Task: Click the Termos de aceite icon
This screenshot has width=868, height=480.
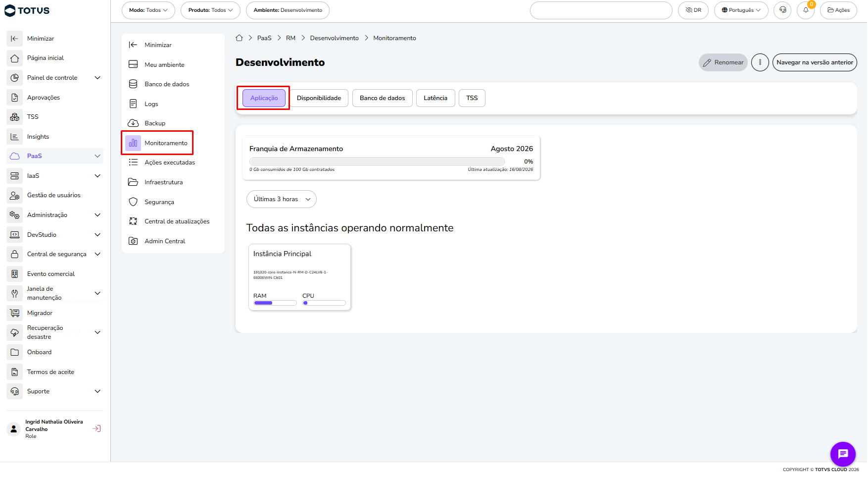Action: click(x=15, y=372)
